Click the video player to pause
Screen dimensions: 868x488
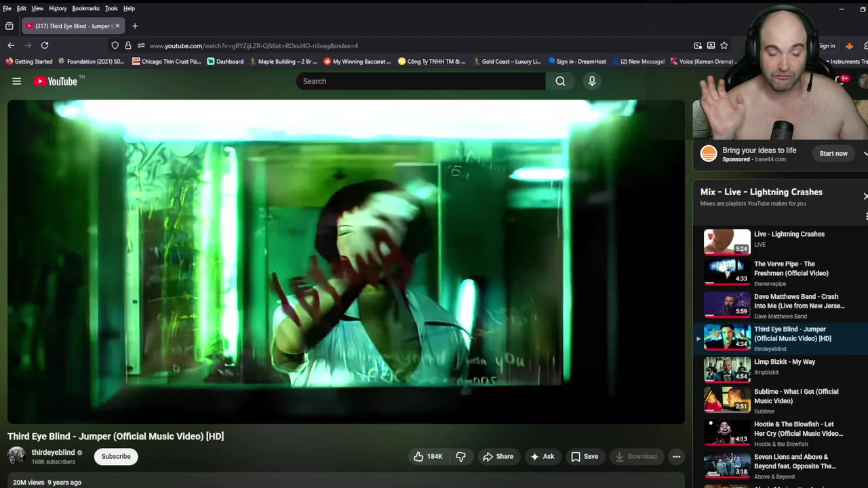346,262
